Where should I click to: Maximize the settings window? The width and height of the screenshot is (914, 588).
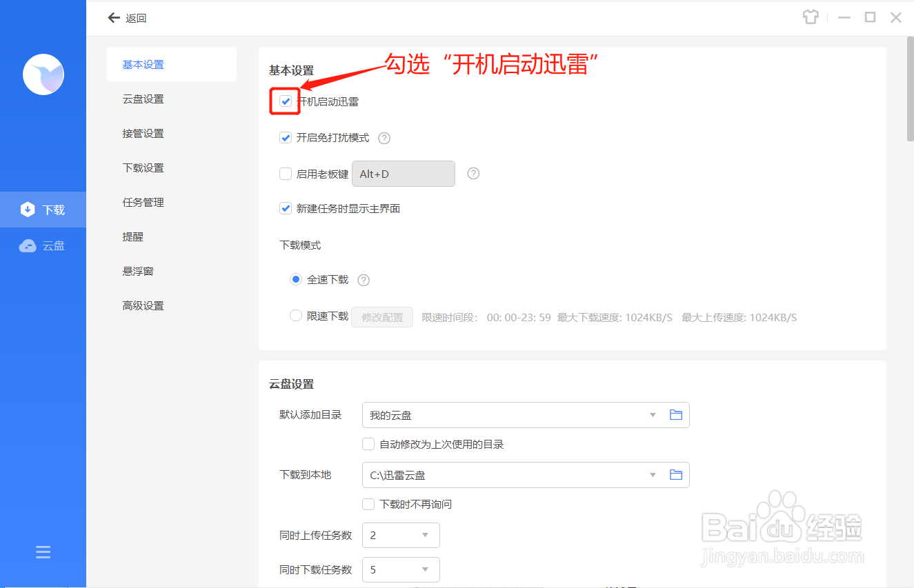click(870, 17)
